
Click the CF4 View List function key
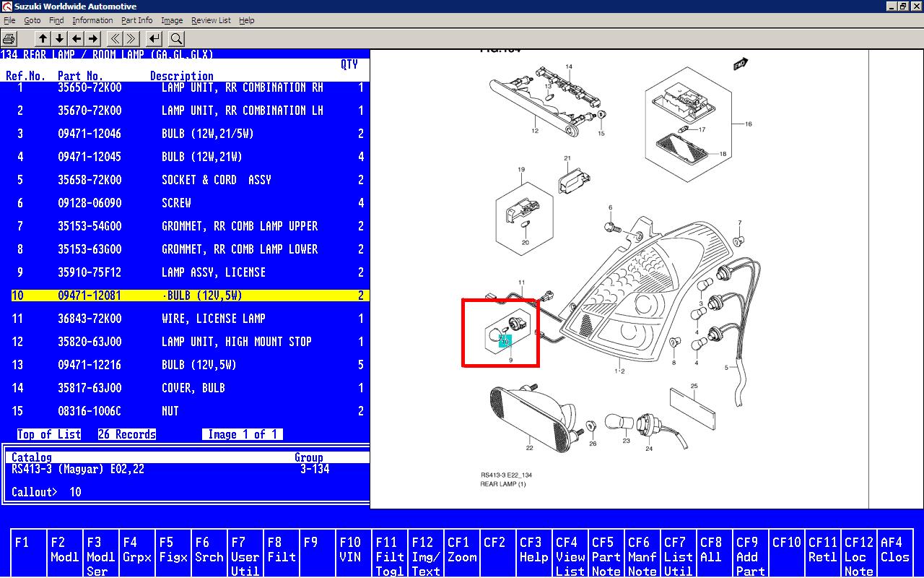pos(570,553)
